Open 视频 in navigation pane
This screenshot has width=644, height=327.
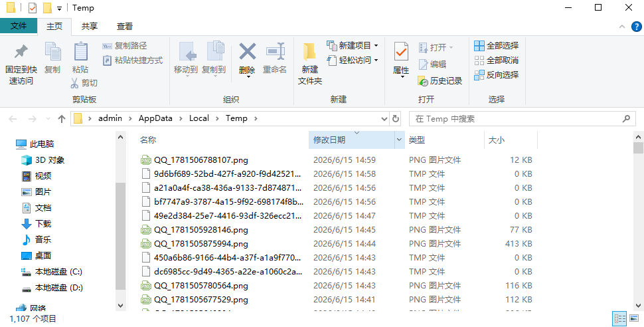36,176
